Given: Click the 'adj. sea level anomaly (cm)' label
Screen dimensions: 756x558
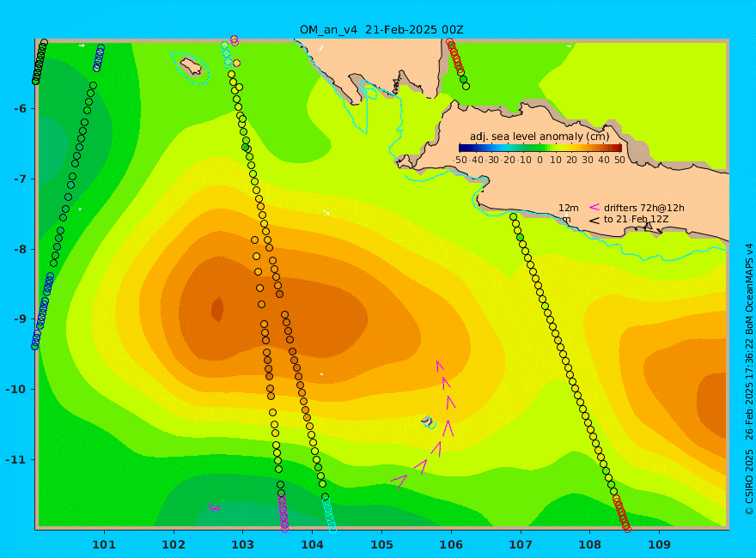Looking at the screenshot, I should [x=540, y=136].
